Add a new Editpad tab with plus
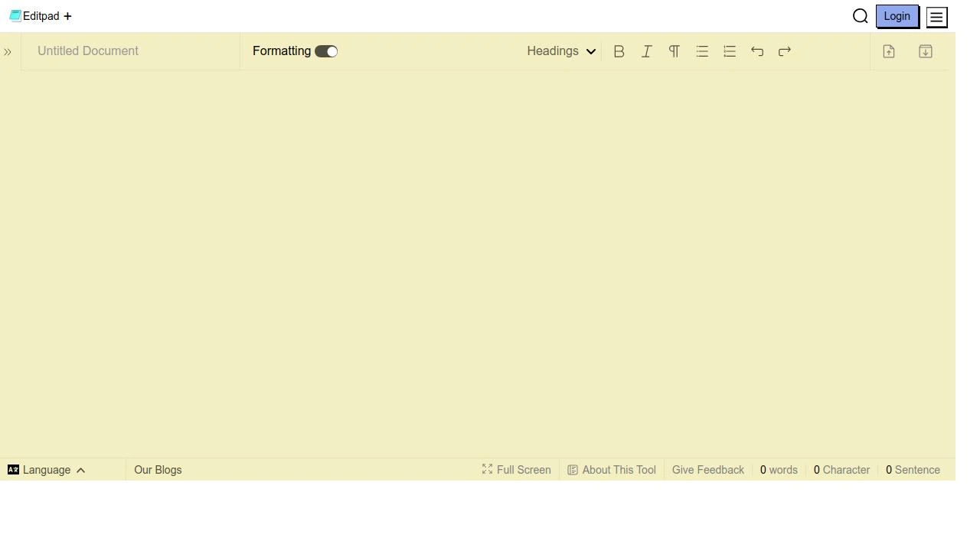This screenshot has height=551, width=980. (x=67, y=16)
